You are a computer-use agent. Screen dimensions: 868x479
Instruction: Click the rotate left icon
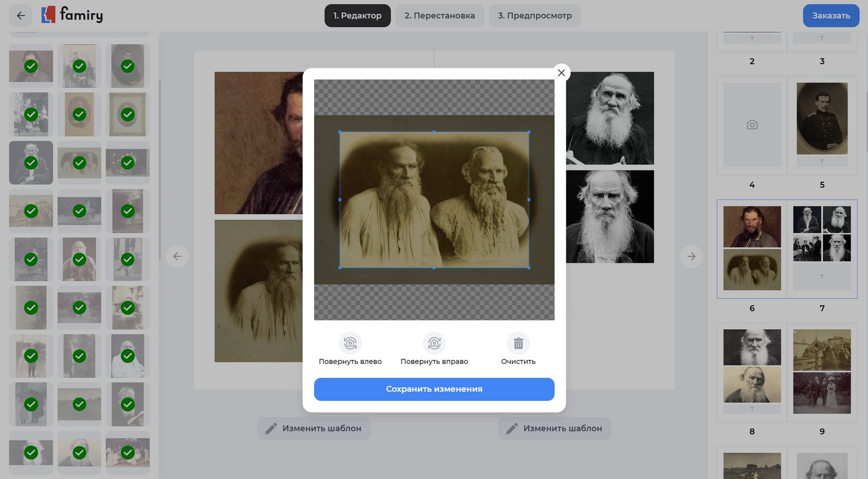coord(350,344)
